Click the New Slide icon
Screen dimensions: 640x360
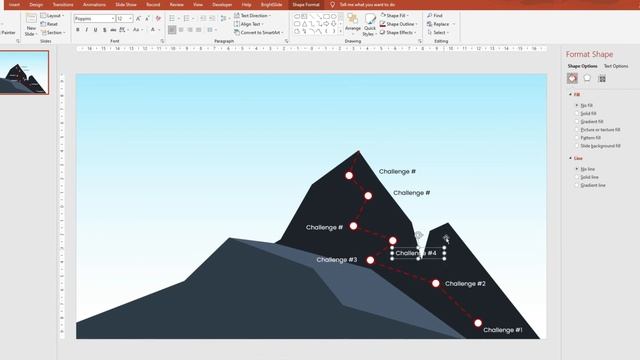[31, 18]
